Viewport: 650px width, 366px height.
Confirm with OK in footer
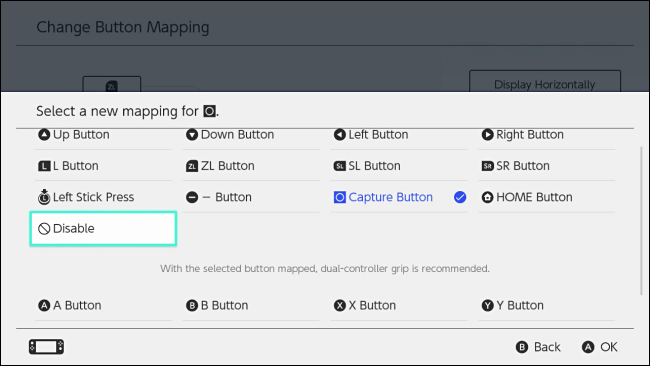[x=599, y=347]
